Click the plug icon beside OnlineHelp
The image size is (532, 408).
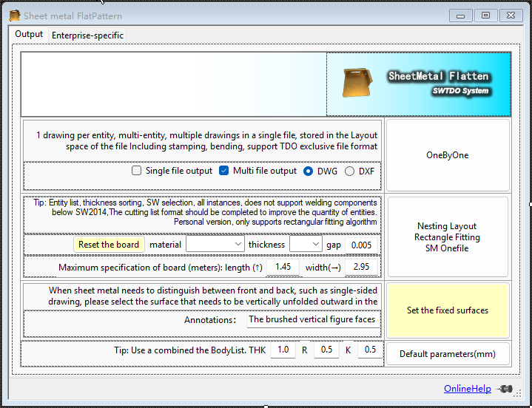click(506, 389)
